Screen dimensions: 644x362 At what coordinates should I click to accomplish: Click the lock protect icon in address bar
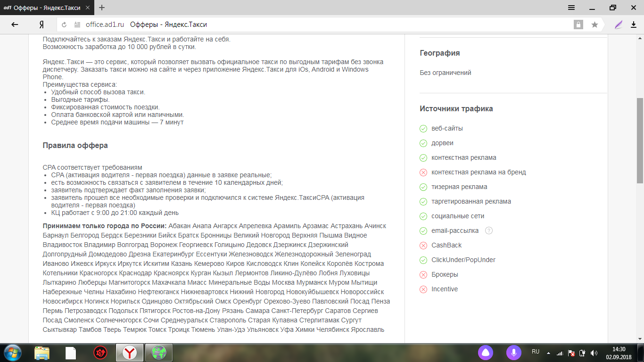click(578, 25)
